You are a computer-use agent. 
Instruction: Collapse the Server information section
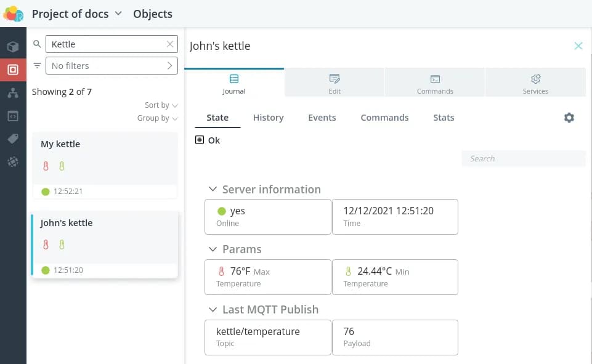pos(213,190)
